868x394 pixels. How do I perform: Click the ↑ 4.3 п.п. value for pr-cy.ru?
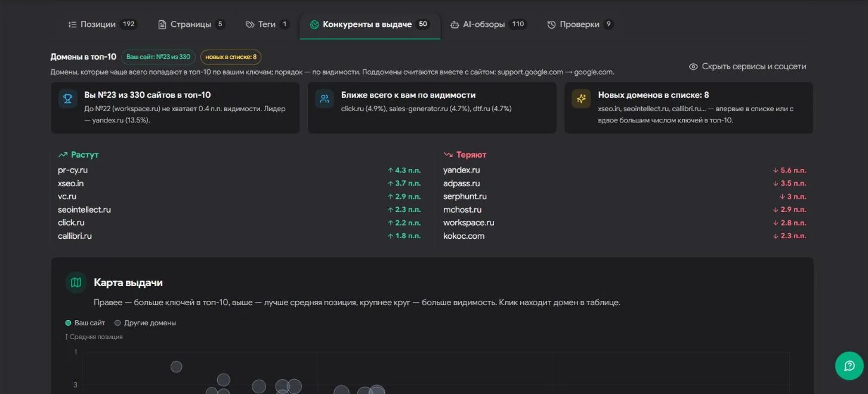[x=404, y=170]
